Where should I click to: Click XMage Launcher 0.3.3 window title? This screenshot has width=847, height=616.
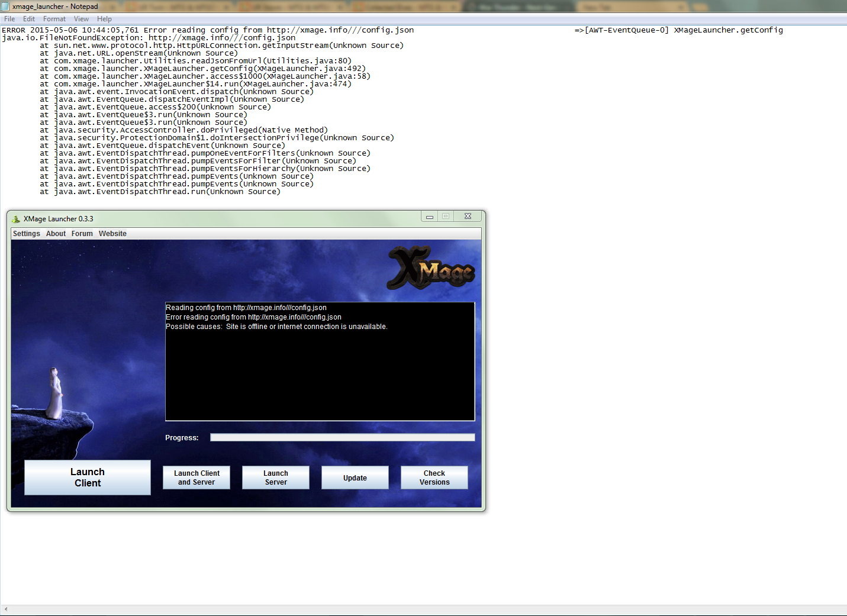59,219
